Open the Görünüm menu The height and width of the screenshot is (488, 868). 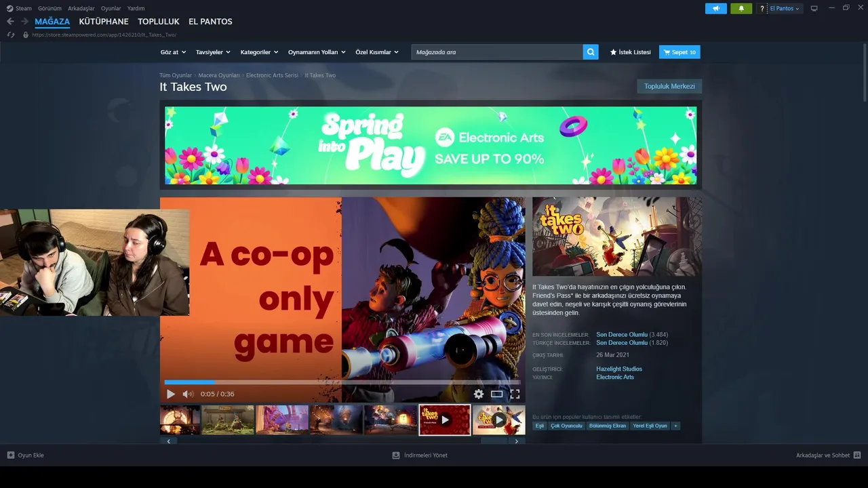(x=50, y=8)
